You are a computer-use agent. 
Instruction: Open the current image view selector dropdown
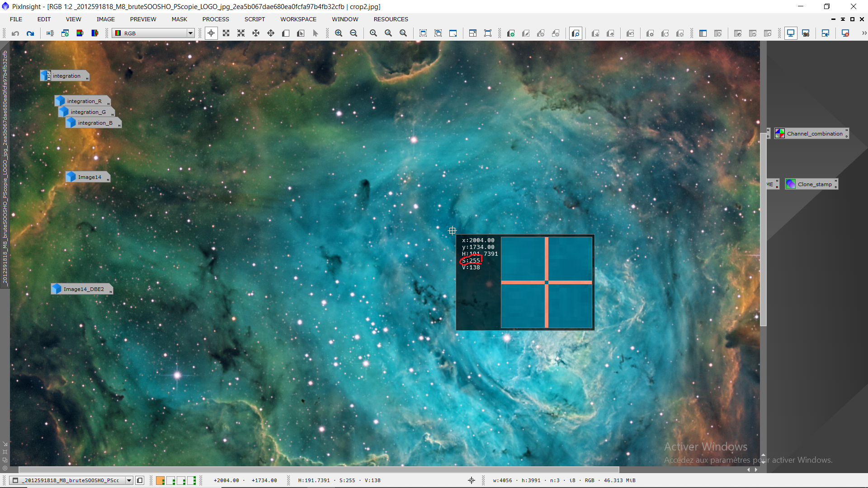coord(129,480)
